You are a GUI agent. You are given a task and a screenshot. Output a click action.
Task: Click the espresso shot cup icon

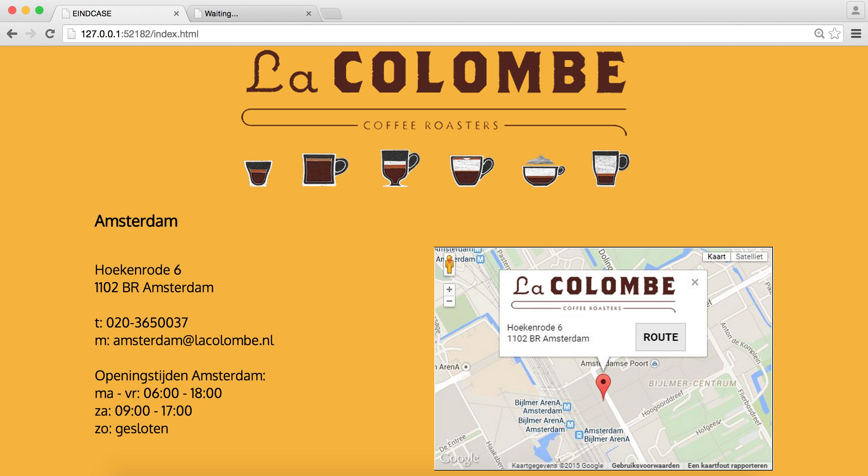258,173
